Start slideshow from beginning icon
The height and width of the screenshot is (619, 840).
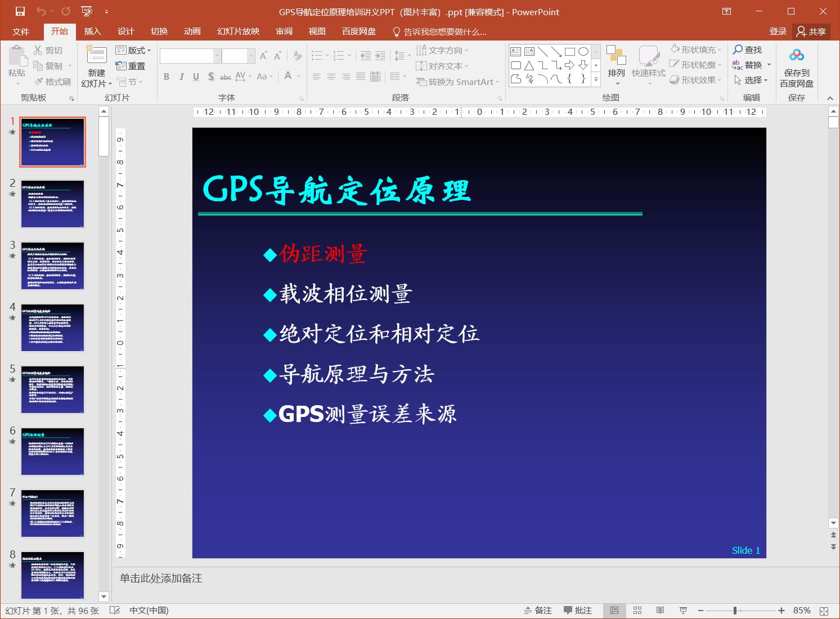point(87,11)
